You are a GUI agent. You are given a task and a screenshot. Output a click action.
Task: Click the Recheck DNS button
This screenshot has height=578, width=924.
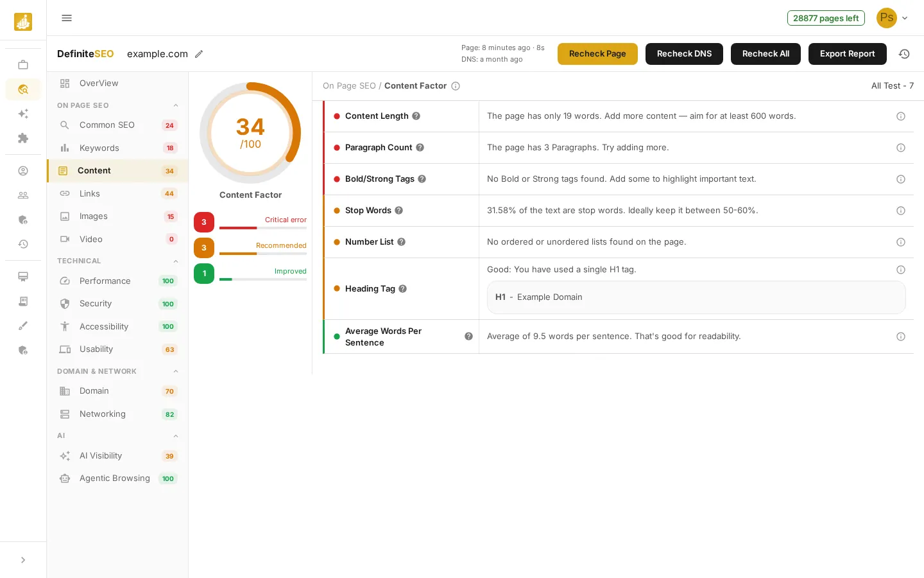click(x=684, y=54)
